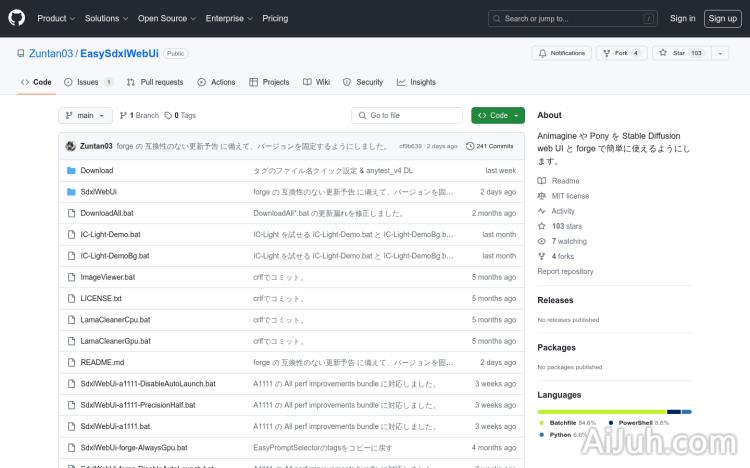Image resolution: width=750 pixels, height=468 pixels.
Task: Open the MIT license link
Action: tap(570, 196)
